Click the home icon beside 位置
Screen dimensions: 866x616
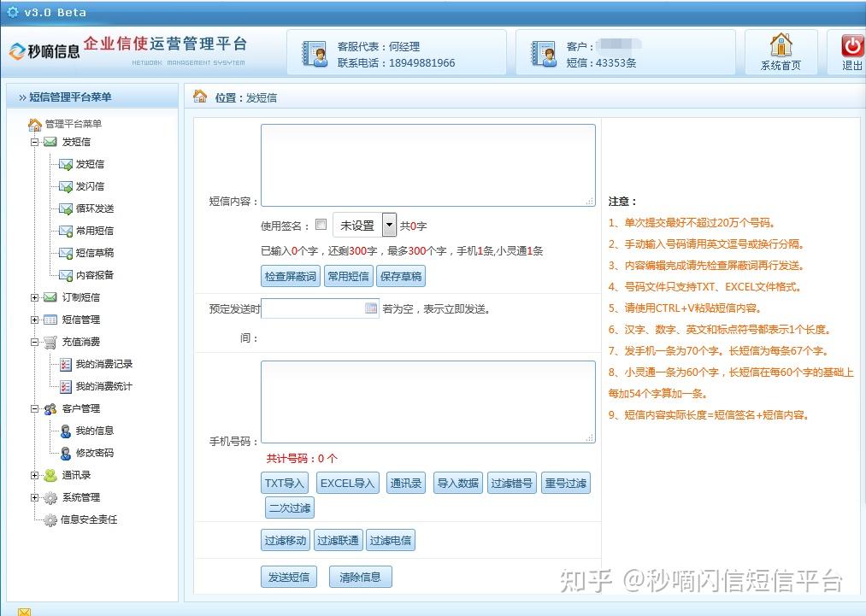tap(200, 97)
